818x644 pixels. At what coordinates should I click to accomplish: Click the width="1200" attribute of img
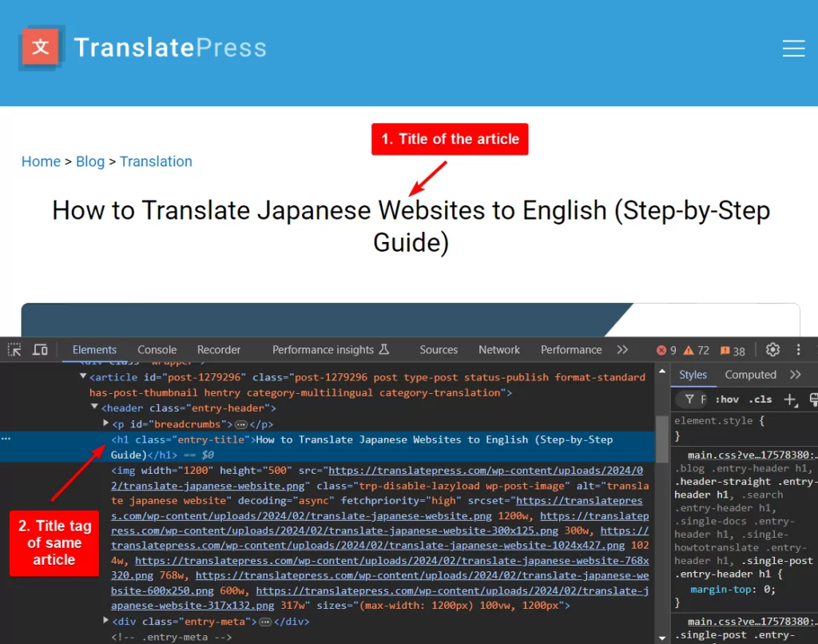(x=177, y=470)
